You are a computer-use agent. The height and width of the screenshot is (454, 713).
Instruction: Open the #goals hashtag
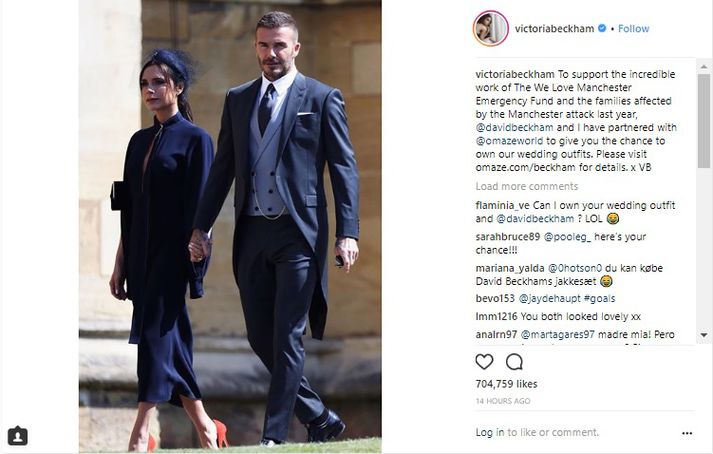coord(599,298)
